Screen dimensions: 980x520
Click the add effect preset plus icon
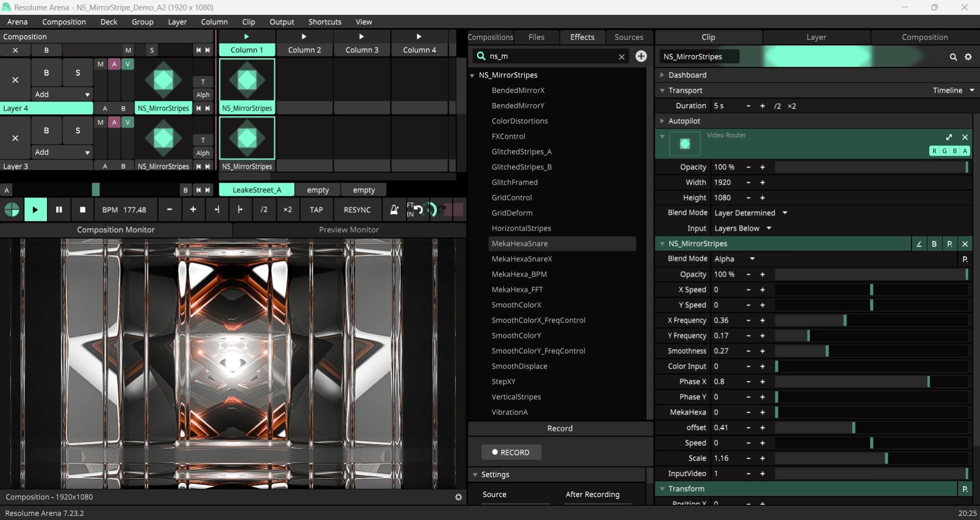coord(641,56)
